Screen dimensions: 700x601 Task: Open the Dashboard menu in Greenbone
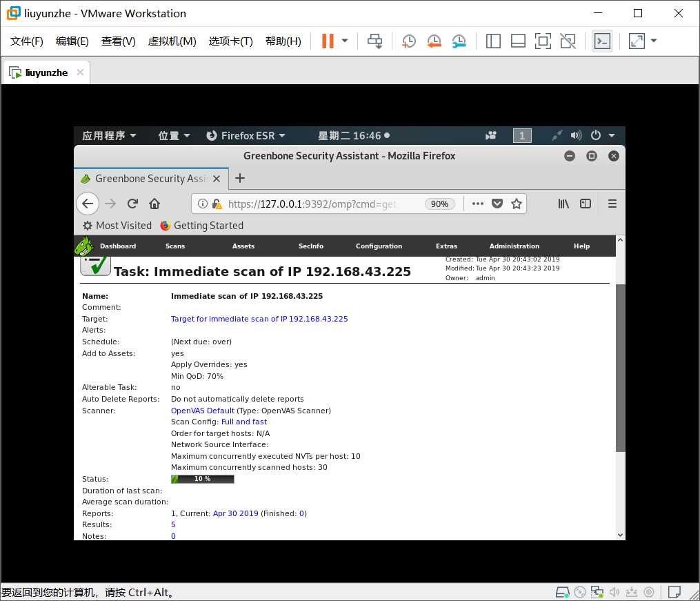pyautogui.click(x=118, y=246)
